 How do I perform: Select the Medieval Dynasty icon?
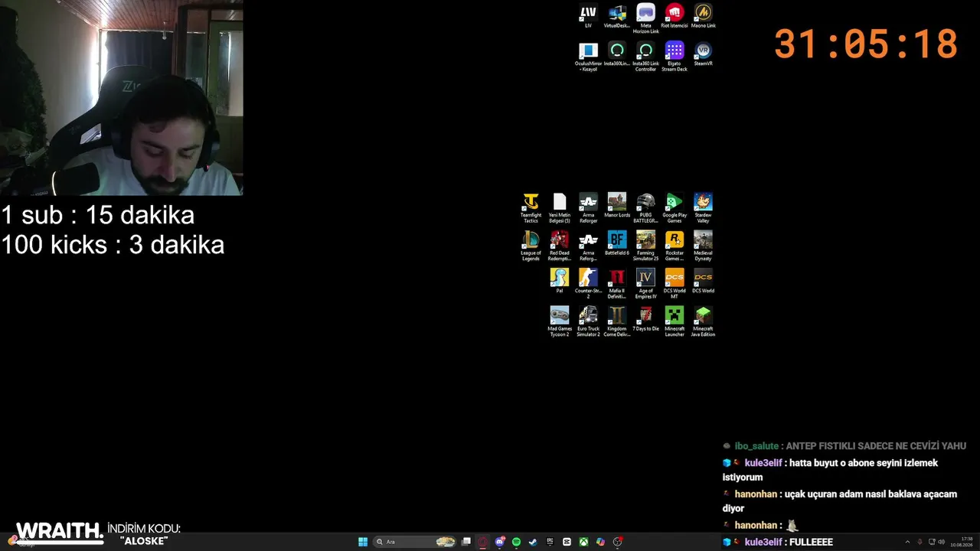pos(703,246)
